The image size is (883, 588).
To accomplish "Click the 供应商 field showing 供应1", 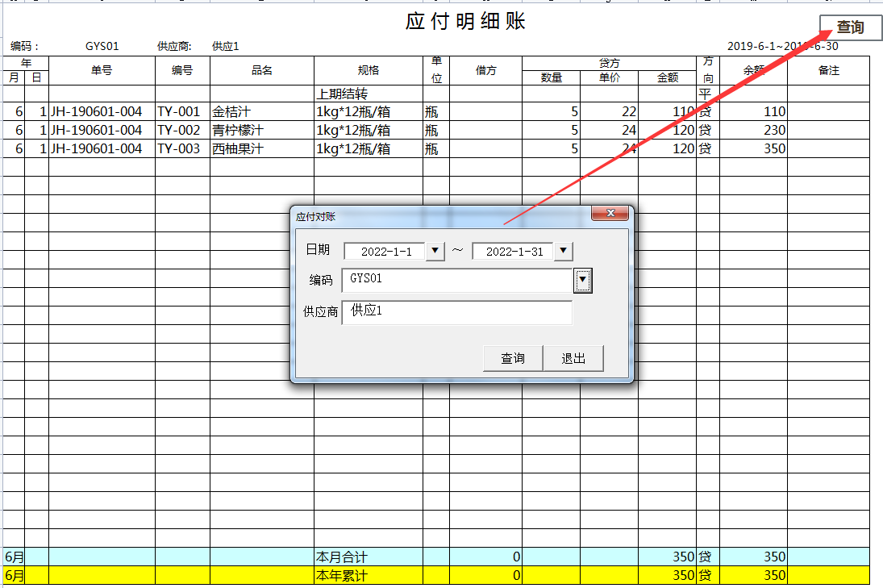I will (x=456, y=311).
